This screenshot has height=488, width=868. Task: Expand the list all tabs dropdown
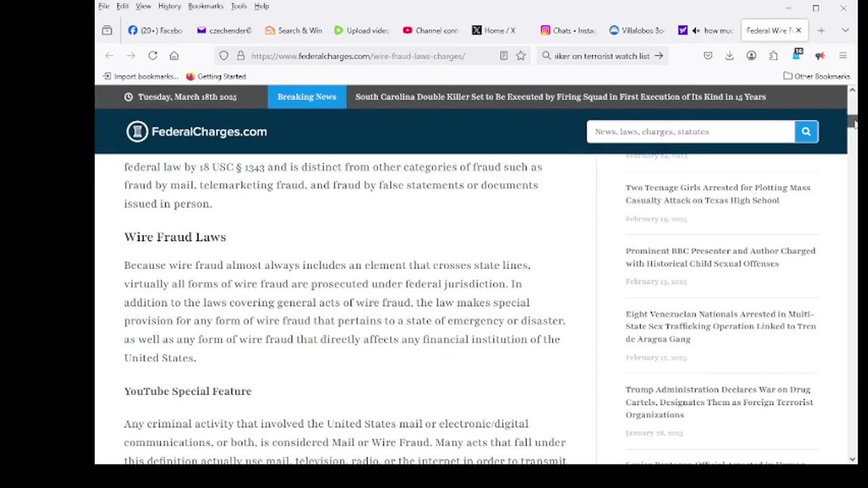(x=845, y=30)
